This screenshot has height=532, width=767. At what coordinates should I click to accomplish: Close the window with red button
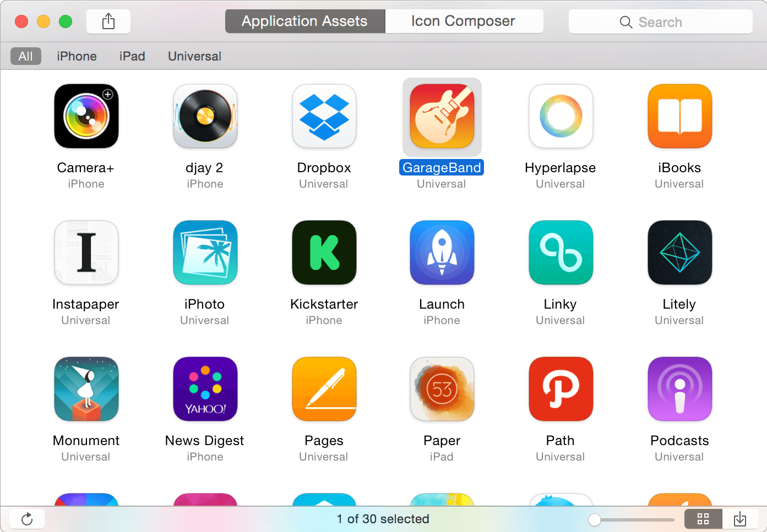point(21,21)
